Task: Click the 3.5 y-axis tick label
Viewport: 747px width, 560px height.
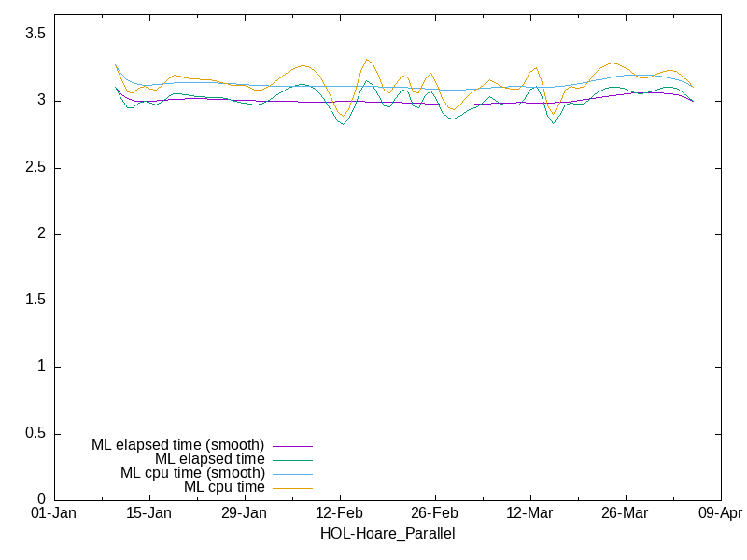Action: point(35,35)
